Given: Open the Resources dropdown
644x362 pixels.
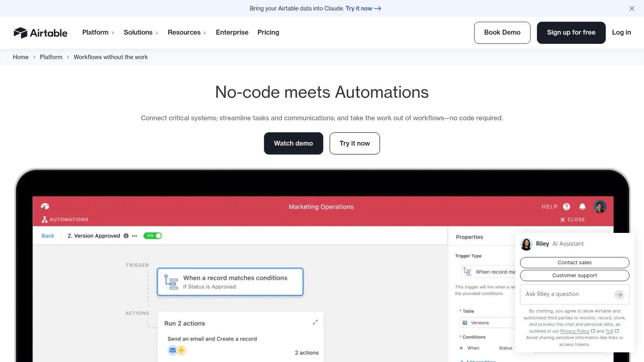Looking at the screenshot, I should coord(187,32).
